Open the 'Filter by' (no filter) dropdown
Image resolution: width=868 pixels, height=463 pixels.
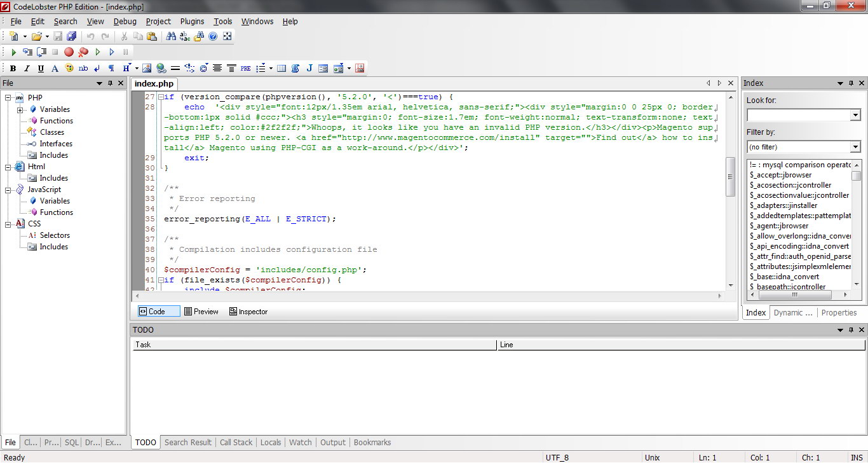coord(855,147)
